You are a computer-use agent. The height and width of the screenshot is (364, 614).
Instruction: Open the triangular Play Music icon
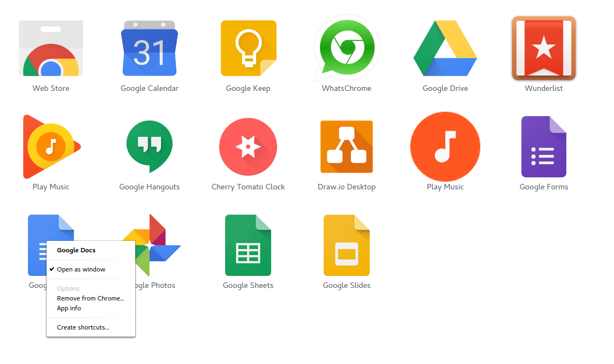pyautogui.click(x=51, y=147)
